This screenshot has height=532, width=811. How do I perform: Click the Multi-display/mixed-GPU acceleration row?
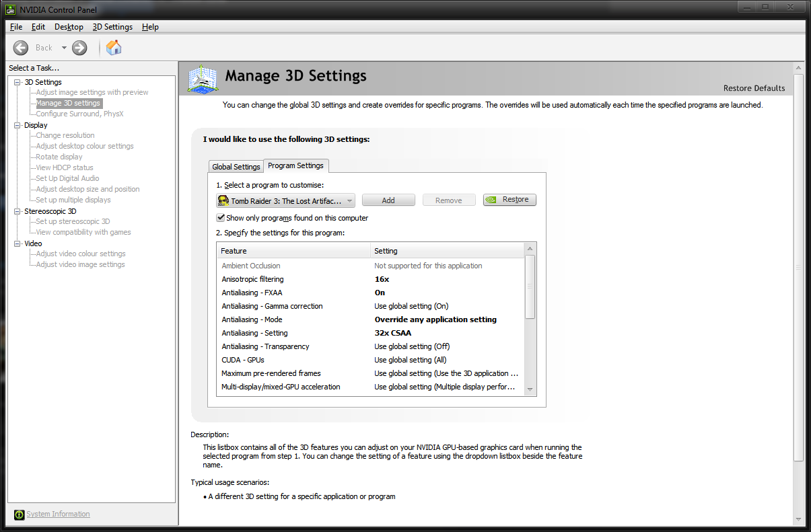pos(371,387)
